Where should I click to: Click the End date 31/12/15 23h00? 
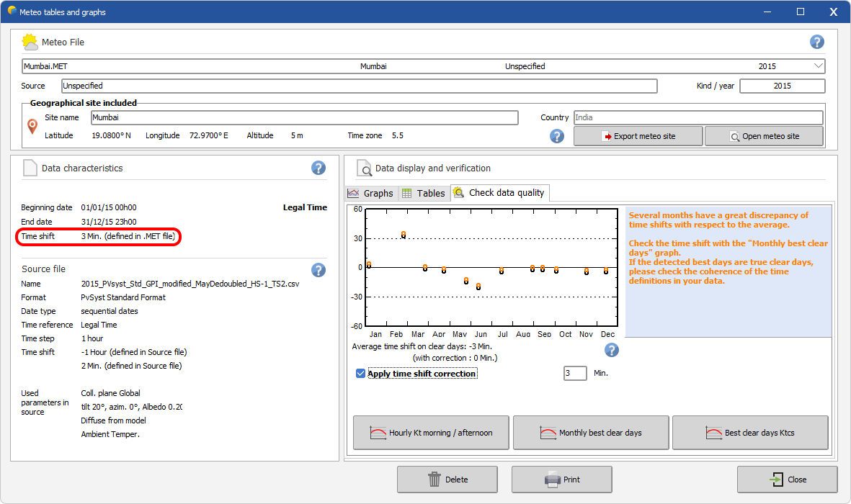pos(109,222)
